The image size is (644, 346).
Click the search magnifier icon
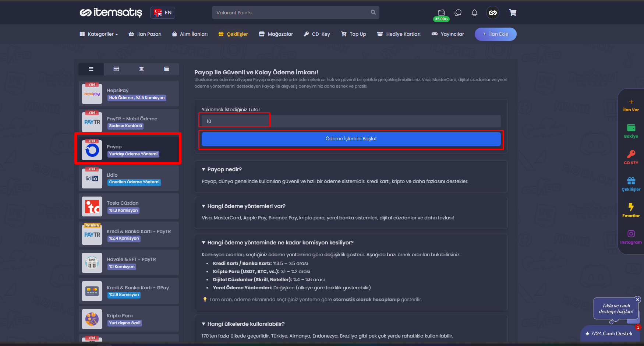pos(373,12)
